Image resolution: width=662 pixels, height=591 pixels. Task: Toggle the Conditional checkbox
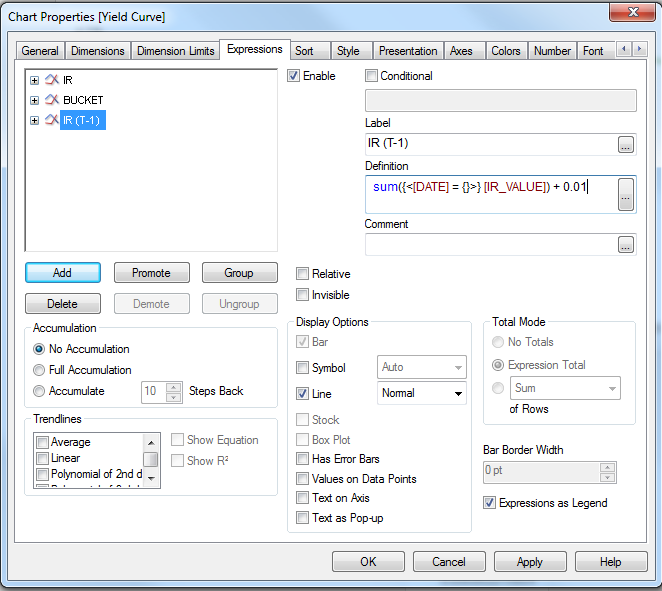[x=371, y=76]
